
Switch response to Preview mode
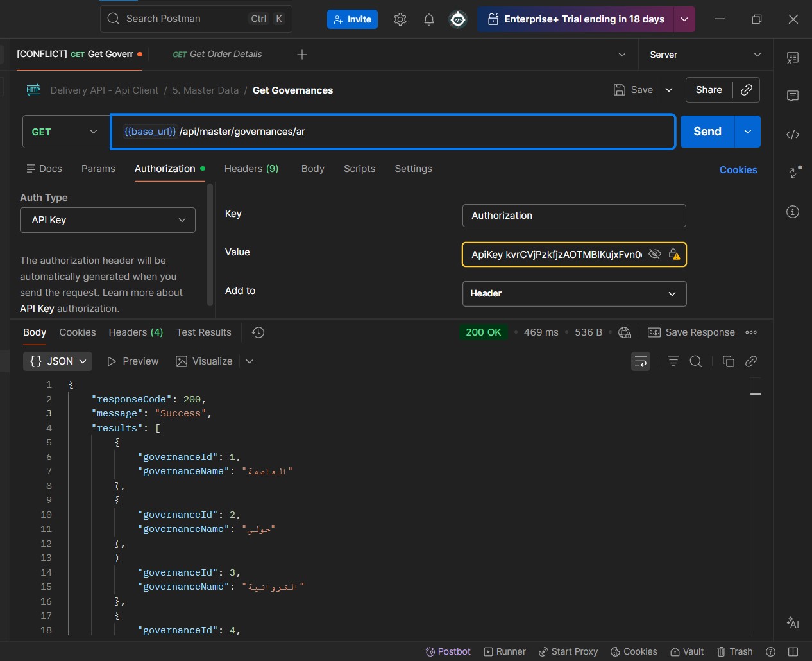(x=133, y=361)
